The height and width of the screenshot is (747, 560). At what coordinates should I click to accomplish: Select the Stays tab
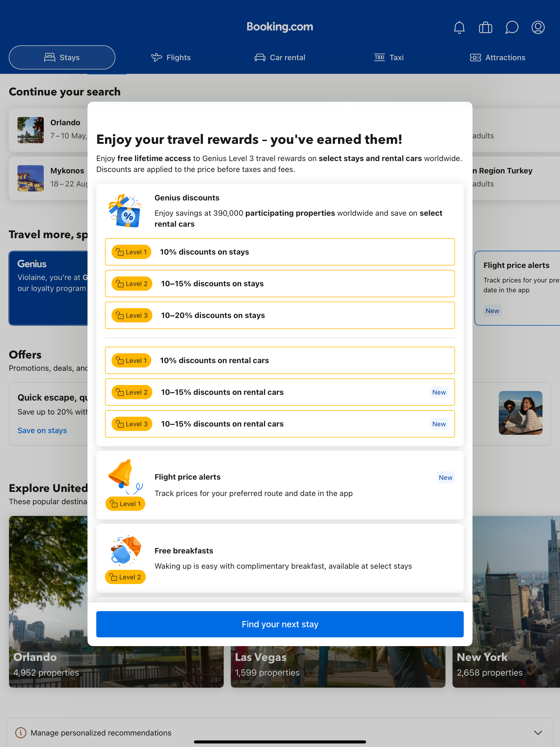click(62, 57)
